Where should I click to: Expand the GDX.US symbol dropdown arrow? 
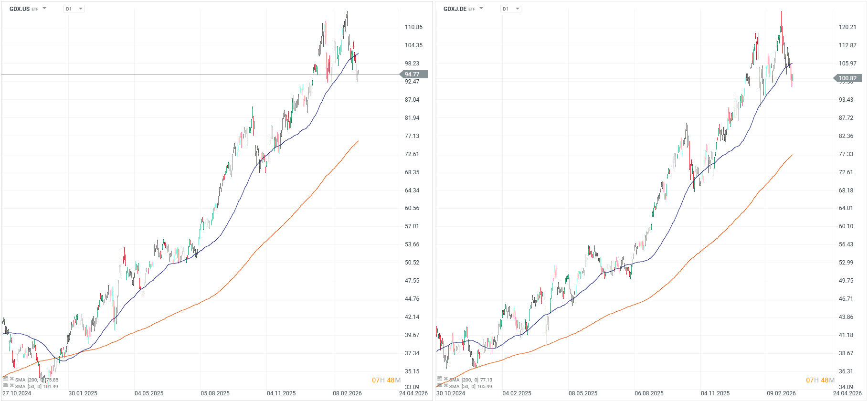[x=44, y=9]
